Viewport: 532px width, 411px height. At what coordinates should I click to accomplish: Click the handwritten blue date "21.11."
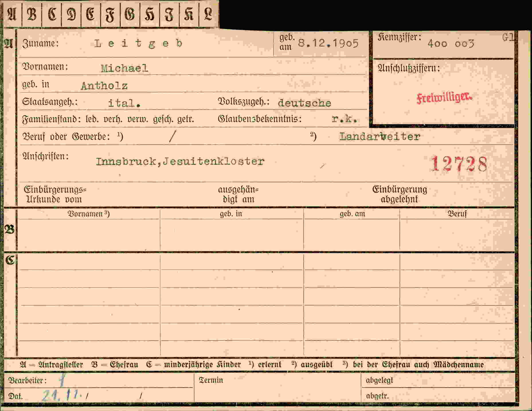(62, 395)
